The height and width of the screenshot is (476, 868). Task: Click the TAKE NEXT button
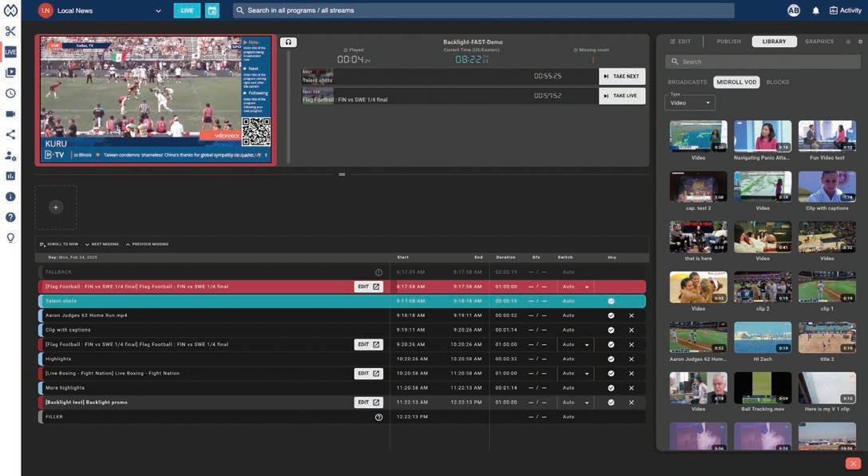[x=622, y=77]
